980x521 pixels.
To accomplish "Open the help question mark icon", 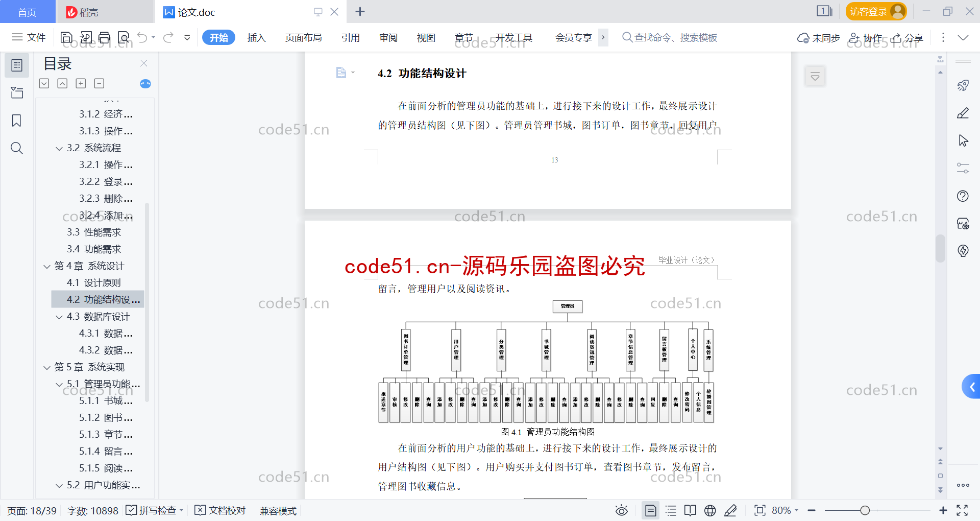I will pos(963,196).
